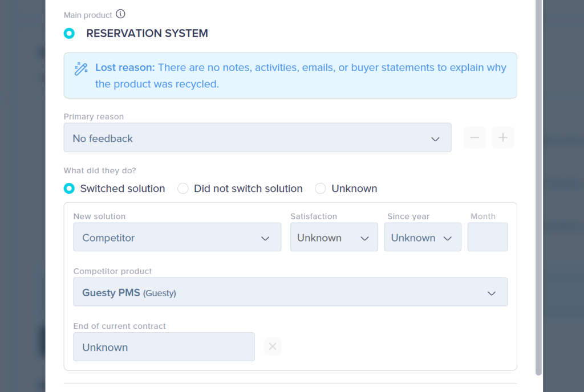Click the info icon beside Main product

pos(120,14)
